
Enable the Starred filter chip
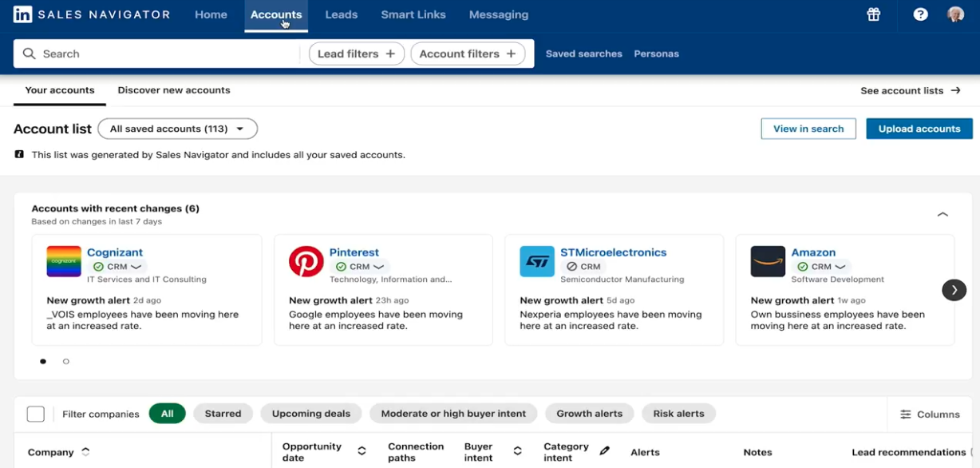coord(223,414)
